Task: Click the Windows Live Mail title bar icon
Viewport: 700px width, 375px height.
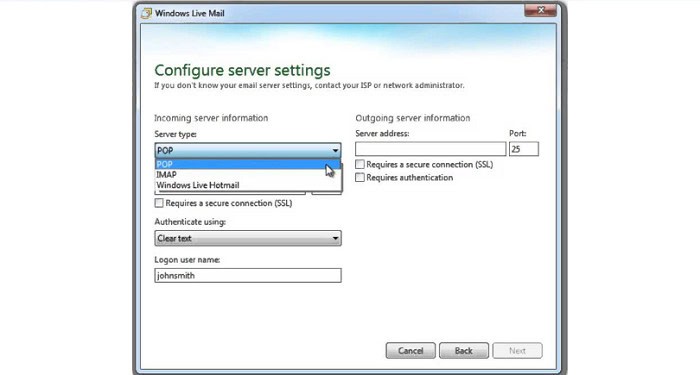Action: point(146,13)
